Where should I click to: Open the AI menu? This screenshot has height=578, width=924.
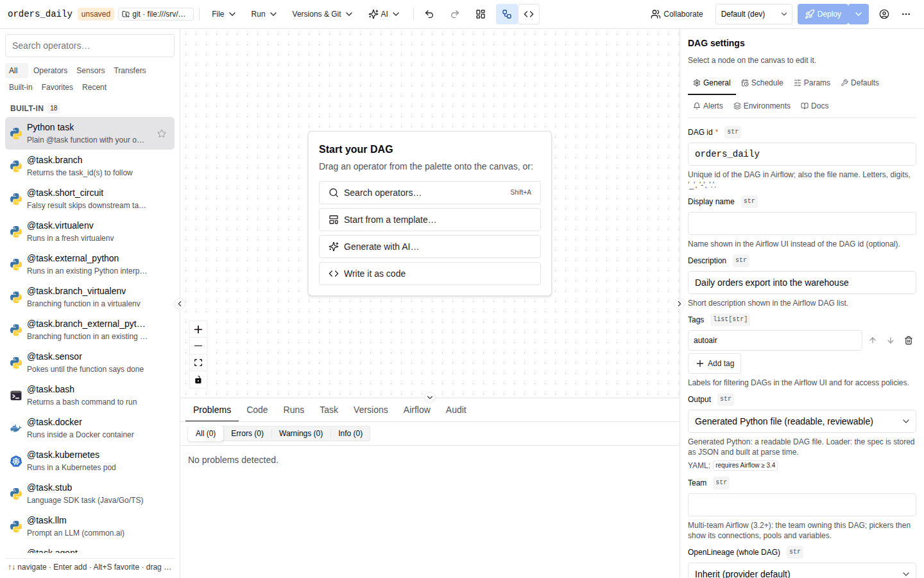click(384, 14)
